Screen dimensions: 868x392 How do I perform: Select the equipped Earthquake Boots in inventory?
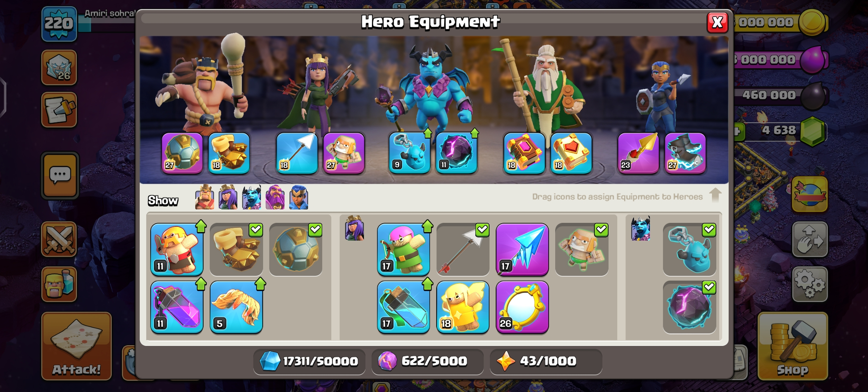tap(236, 249)
